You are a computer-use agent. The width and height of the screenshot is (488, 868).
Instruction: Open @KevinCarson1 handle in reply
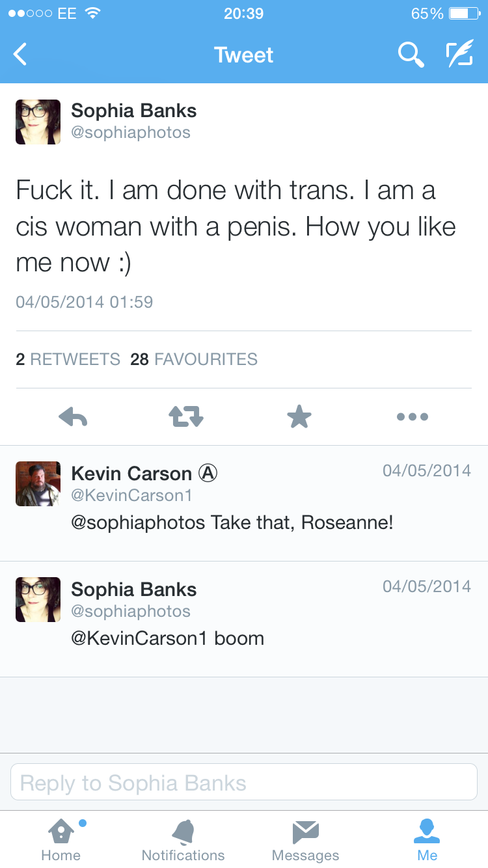click(132, 495)
